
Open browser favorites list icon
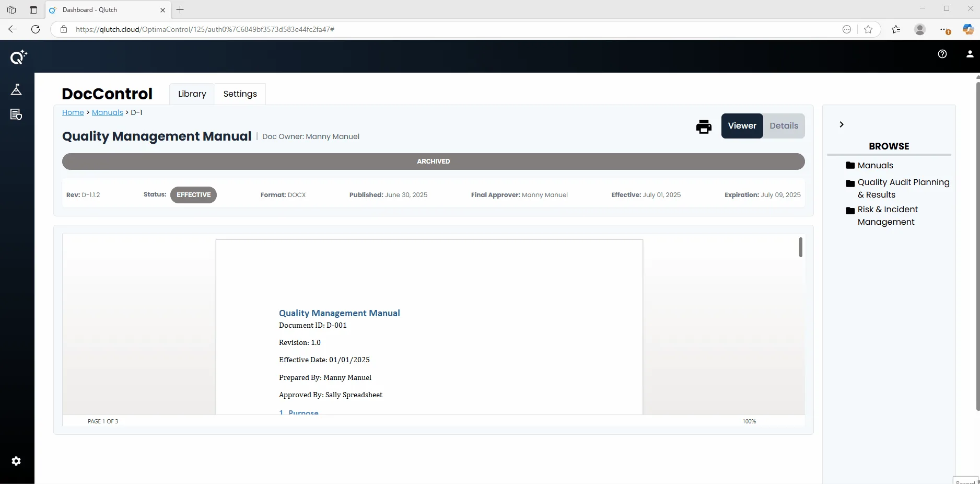click(x=896, y=29)
